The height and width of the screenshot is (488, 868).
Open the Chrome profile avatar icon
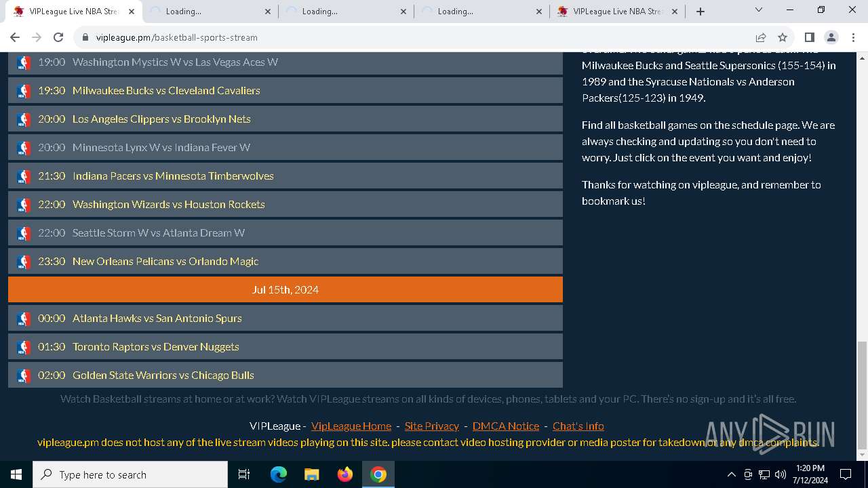831,37
